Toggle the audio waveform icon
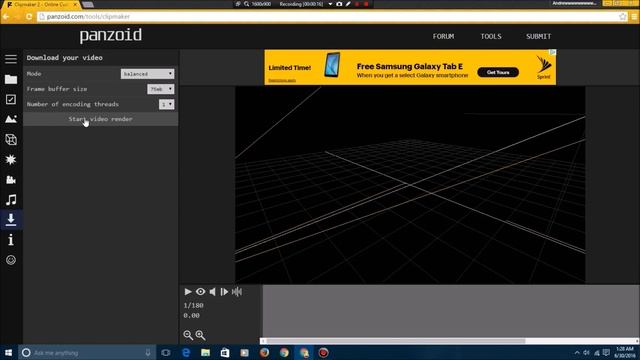Screen dimensions: 640x360 [x=237, y=291]
